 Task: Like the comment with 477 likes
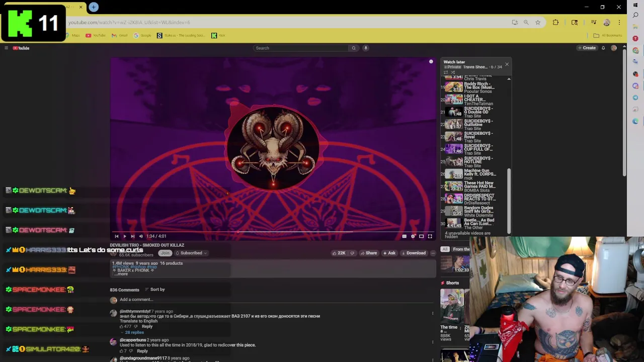[x=121, y=327]
